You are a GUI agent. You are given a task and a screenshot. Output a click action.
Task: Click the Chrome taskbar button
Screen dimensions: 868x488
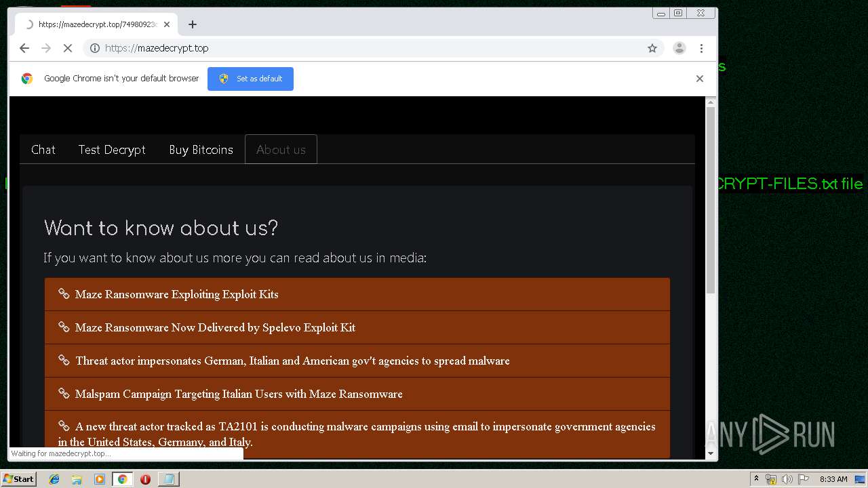[122, 479]
